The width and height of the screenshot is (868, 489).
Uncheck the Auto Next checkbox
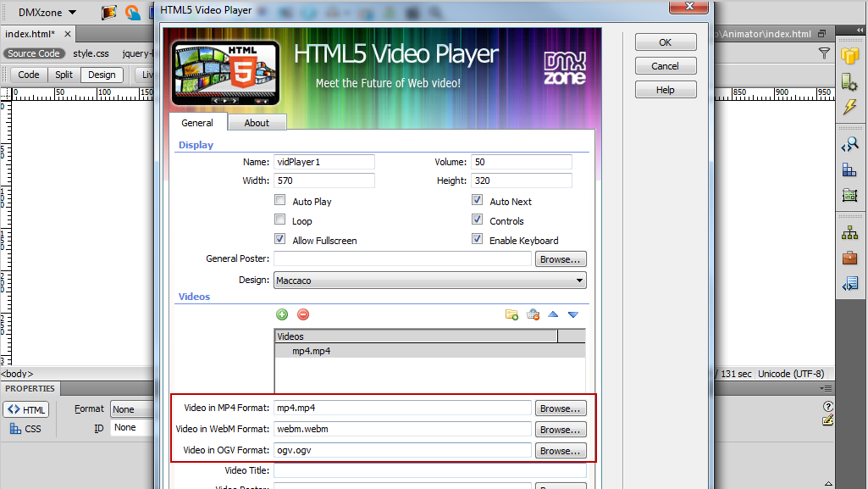[x=477, y=200]
